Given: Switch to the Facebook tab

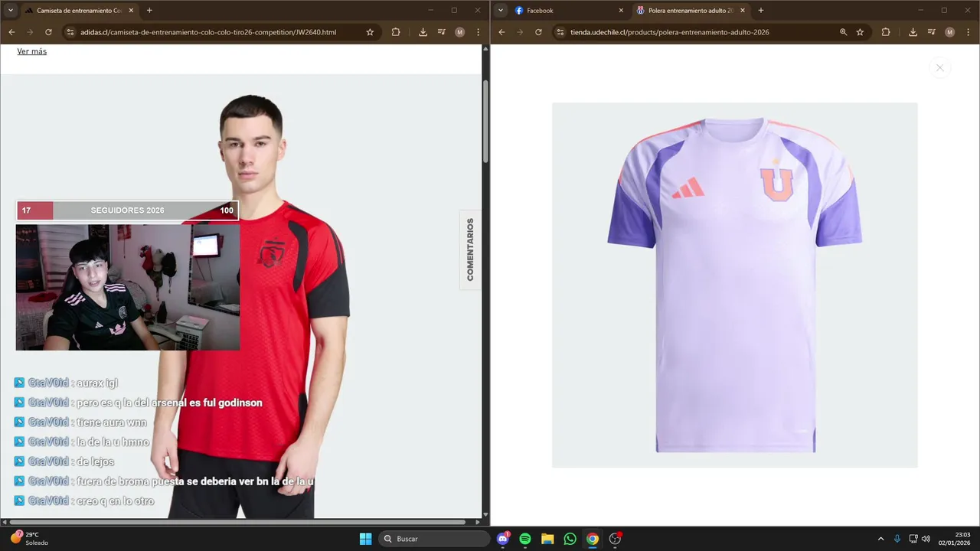Looking at the screenshot, I should pyautogui.click(x=570, y=11).
